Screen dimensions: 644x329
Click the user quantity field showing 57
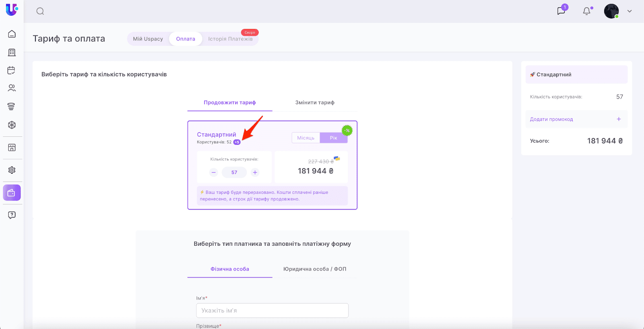[234, 173]
